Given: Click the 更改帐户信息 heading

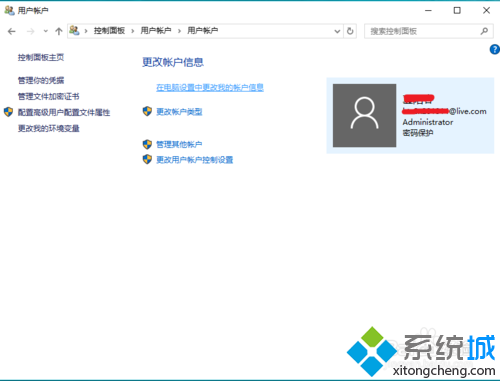Looking at the screenshot, I should tap(173, 62).
